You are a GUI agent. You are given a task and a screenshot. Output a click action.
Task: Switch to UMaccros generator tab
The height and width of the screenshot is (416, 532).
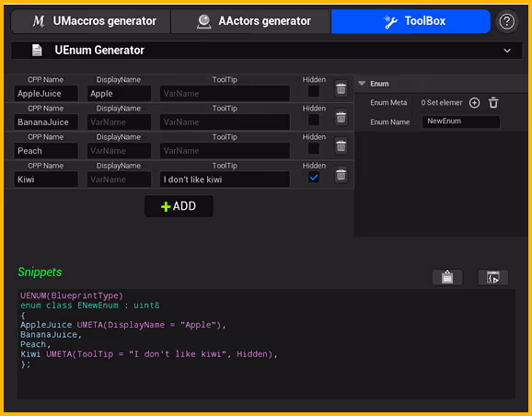90,21
